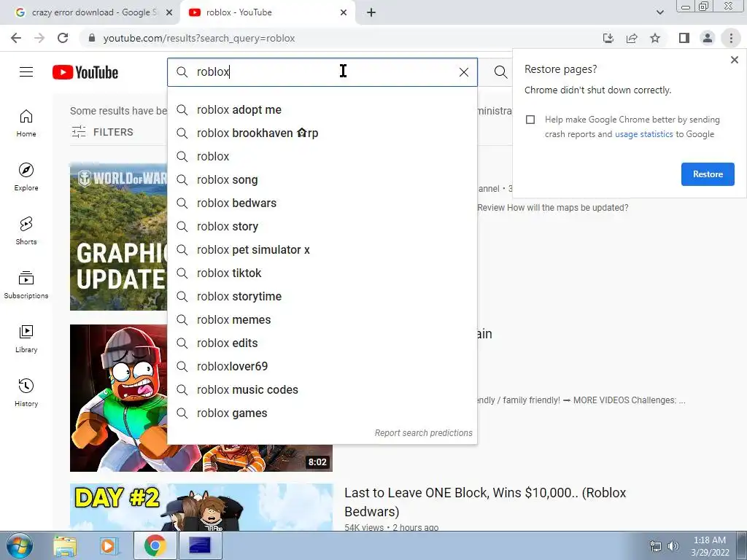
Task: Open 'Last to Leave ONE Block' video title
Action: coord(485,502)
